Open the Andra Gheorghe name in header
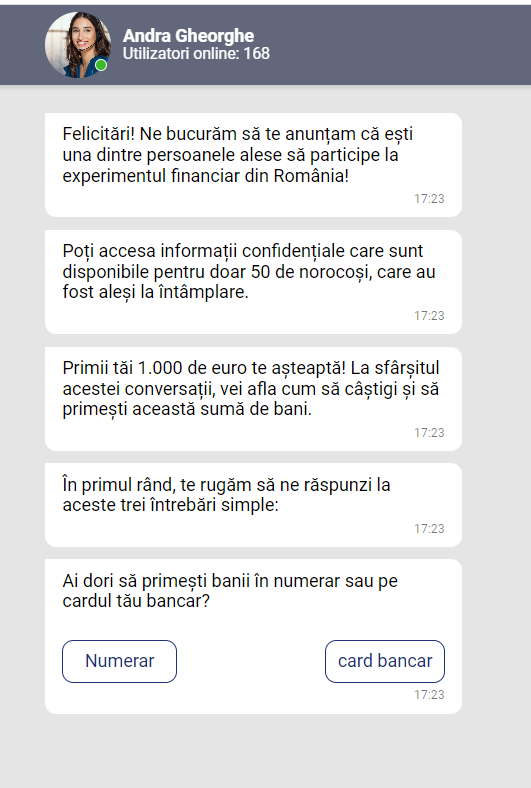Viewport: 531px width, 788px height. (188, 36)
